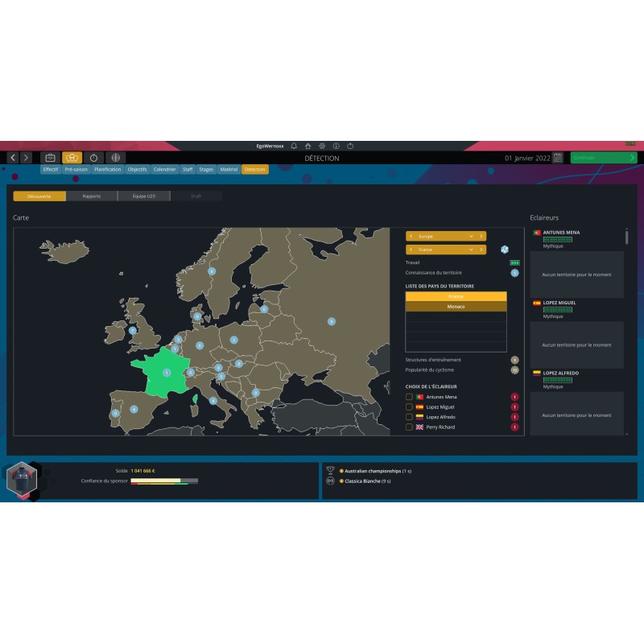Click the sponsor confidence progress bar
This screenshot has height=644, width=644.
click(164, 481)
